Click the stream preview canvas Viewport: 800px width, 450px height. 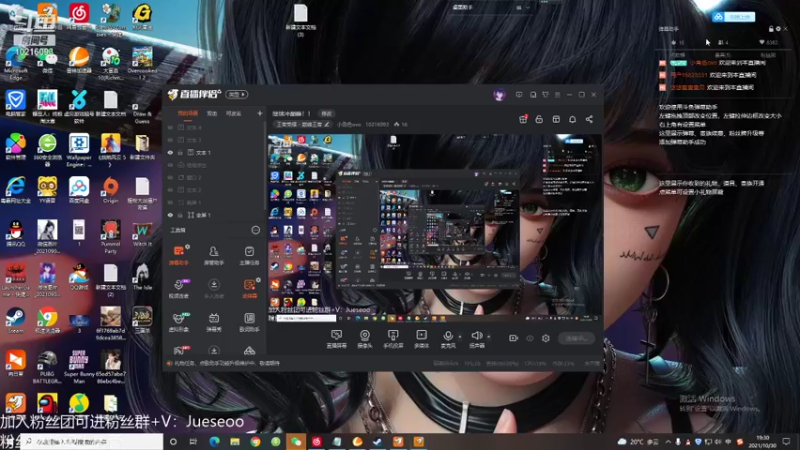pos(434,228)
